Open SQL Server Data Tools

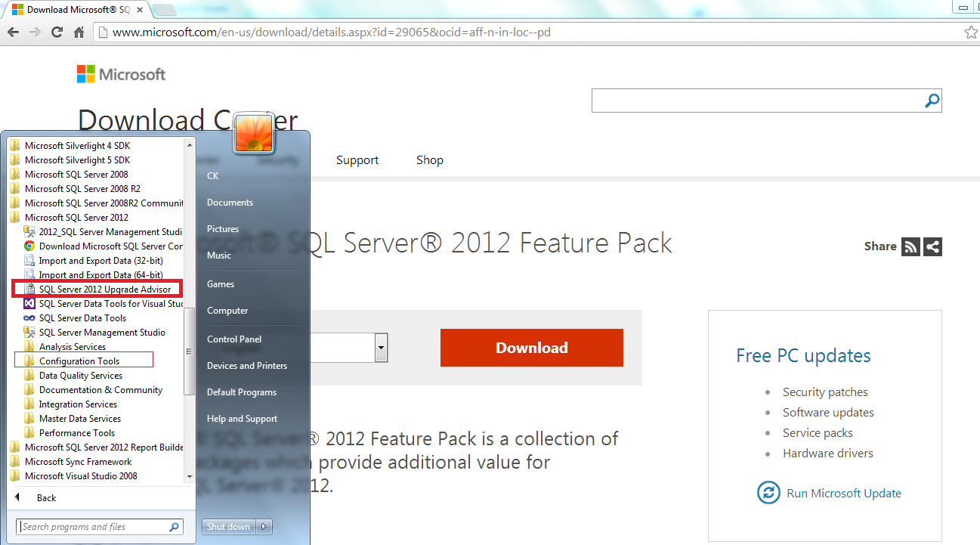click(82, 317)
